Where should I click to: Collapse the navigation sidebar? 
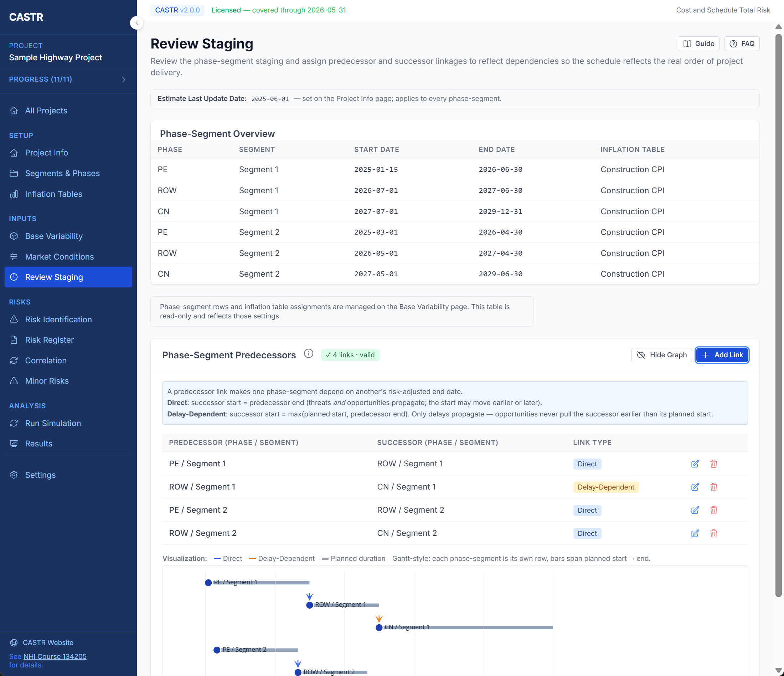click(x=136, y=23)
